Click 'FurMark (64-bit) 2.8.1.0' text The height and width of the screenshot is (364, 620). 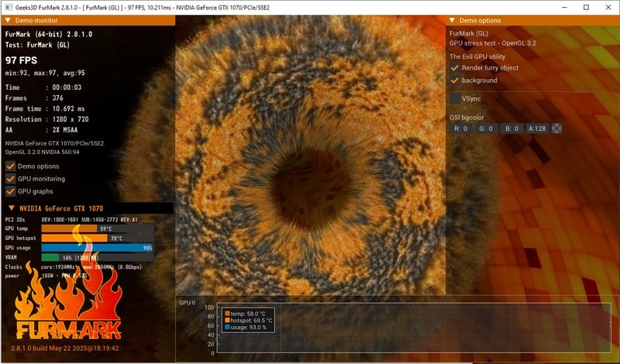49,34
